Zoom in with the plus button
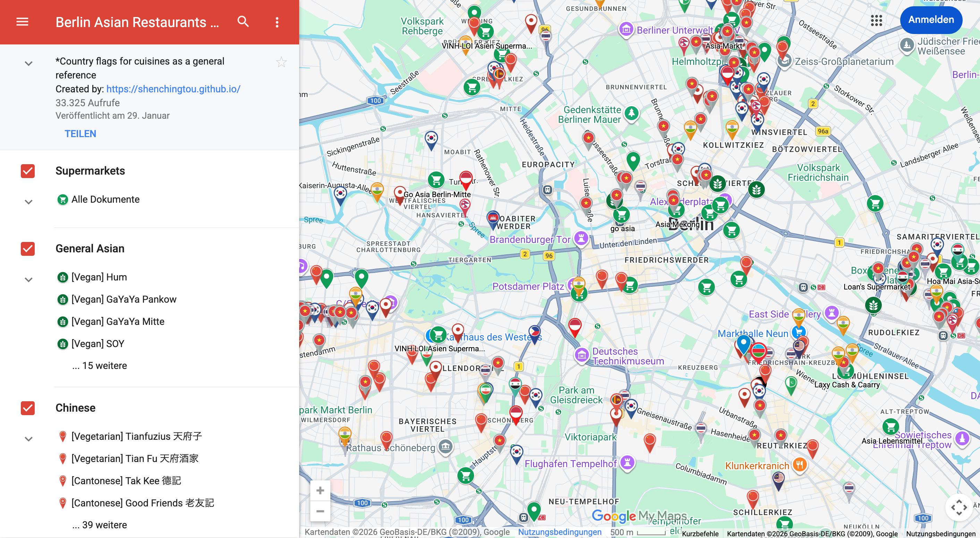This screenshot has width=980, height=538. 320,490
